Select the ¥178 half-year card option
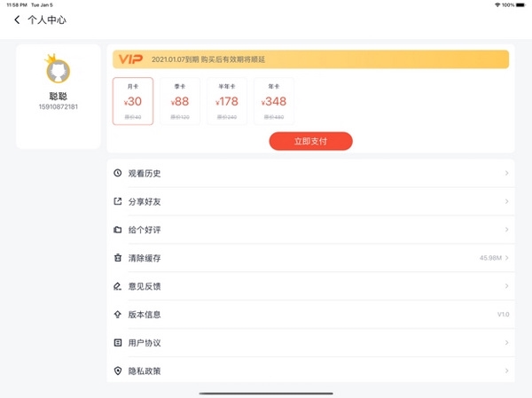The width and height of the screenshot is (532, 398). click(227, 101)
